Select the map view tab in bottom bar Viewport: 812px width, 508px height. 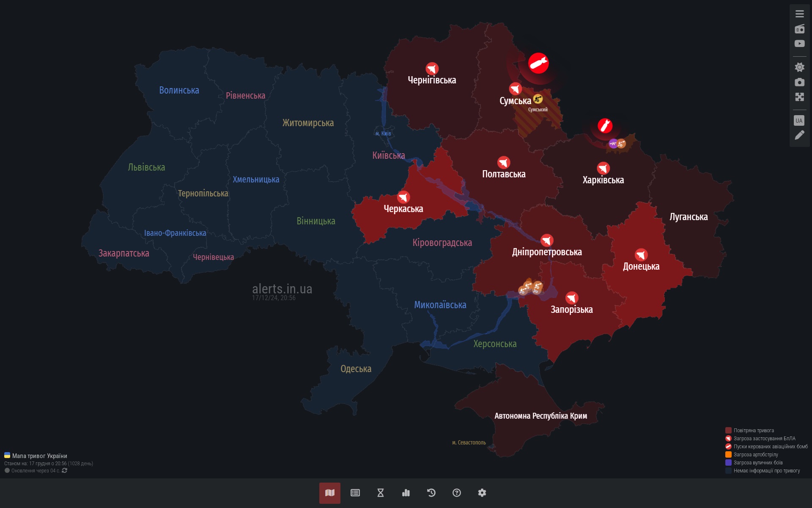pos(330,493)
